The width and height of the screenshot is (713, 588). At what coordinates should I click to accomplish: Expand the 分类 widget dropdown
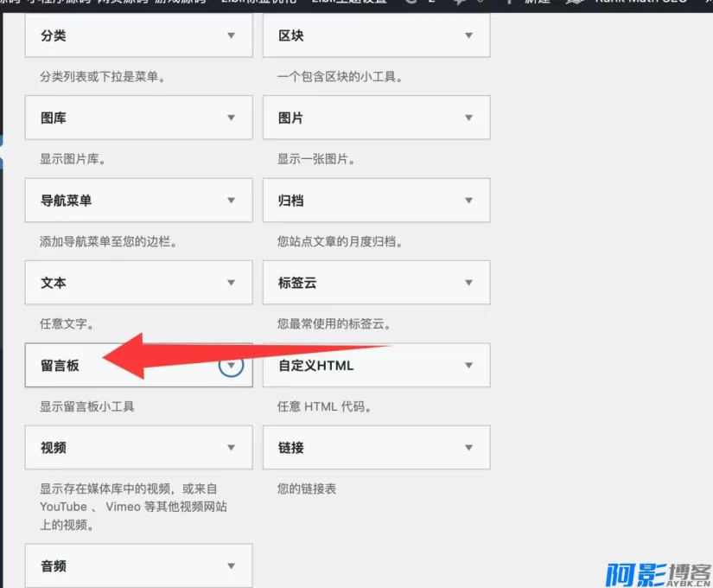coord(231,35)
